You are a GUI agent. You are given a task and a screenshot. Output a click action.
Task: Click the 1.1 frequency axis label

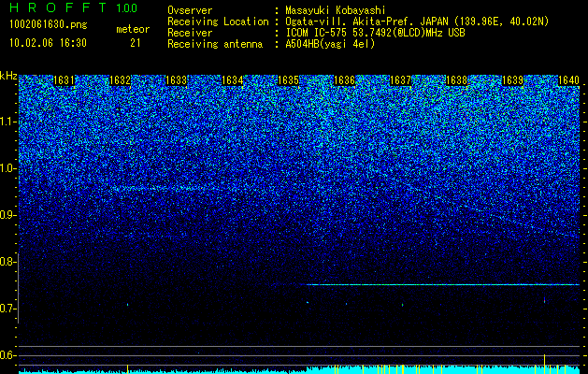pyautogui.click(x=7, y=122)
